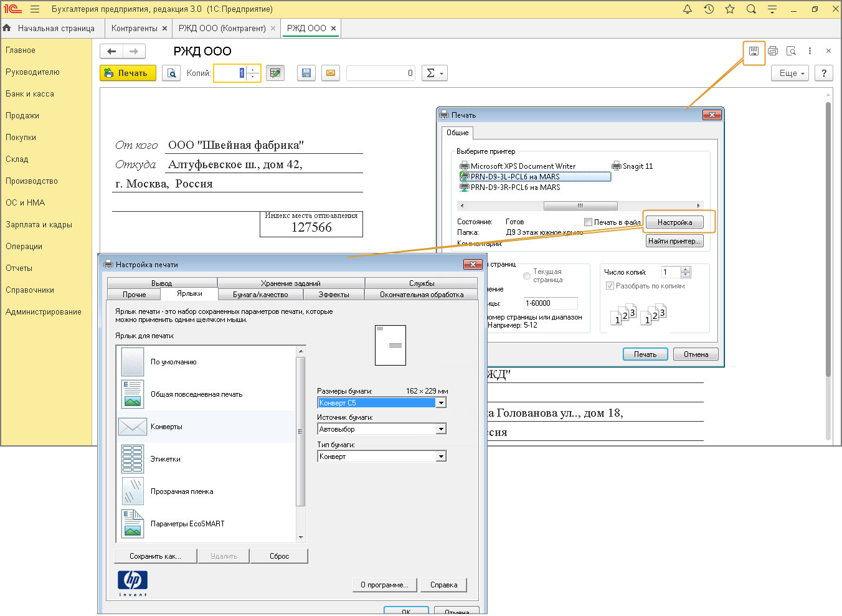
Task: Switch to the Службы tab
Action: 422,283
